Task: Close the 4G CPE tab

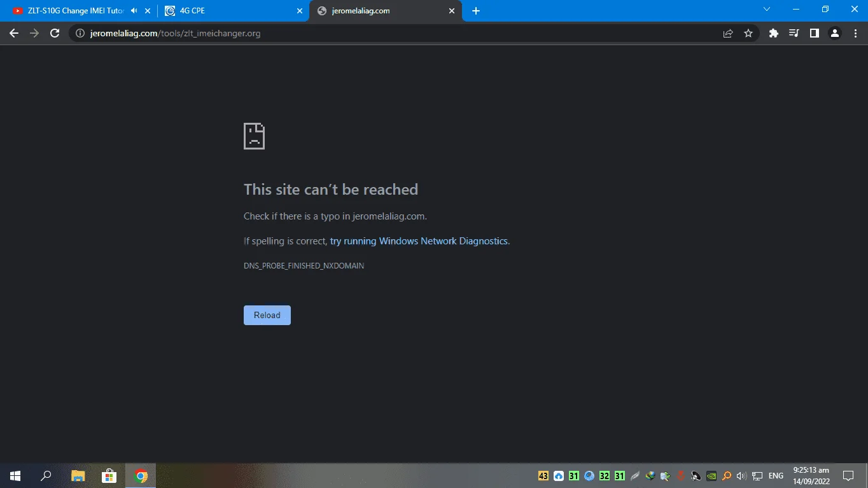Action: (x=300, y=11)
